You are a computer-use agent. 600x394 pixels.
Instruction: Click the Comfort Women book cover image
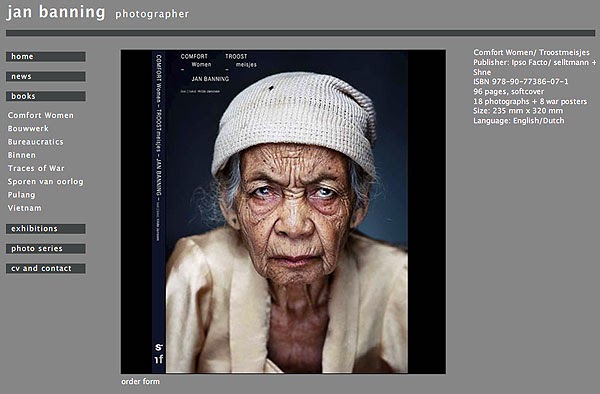pos(283,212)
